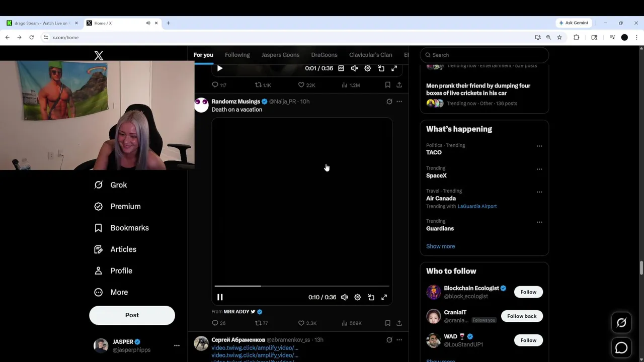Open JASPER account options menu
Screen dimensions: 644x362
[177, 345]
